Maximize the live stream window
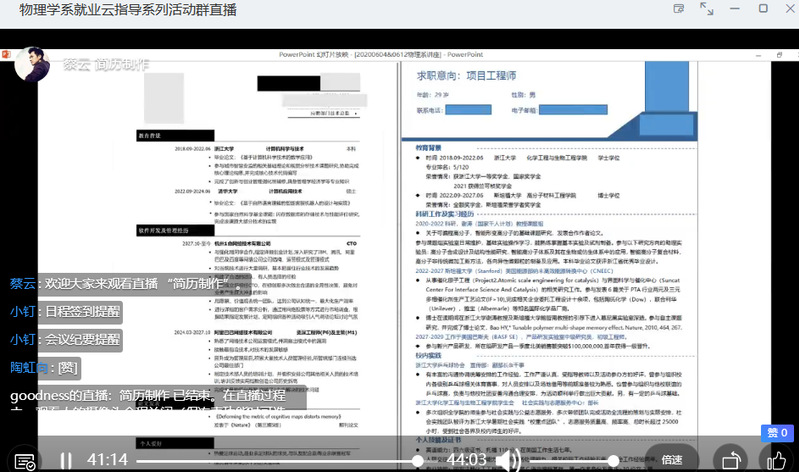 click(x=762, y=9)
